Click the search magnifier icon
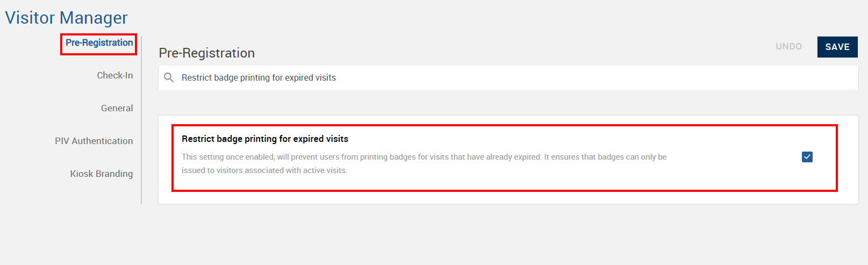Screen dimensions: 868x265 (x=169, y=77)
